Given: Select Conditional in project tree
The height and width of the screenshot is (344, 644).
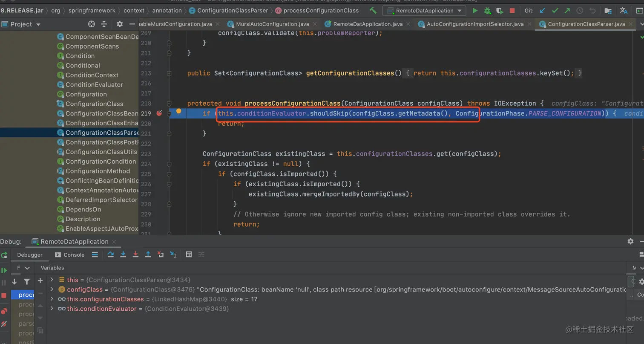Looking at the screenshot, I should 83,65.
